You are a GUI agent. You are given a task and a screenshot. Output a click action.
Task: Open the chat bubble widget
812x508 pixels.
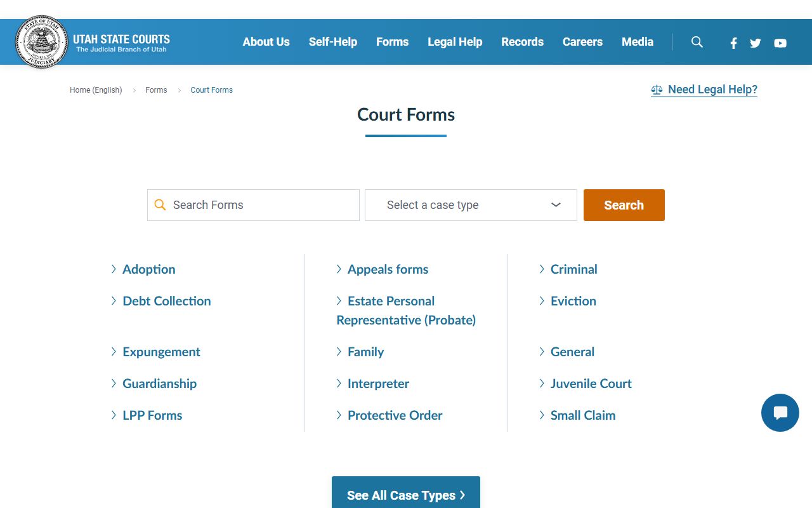click(x=780, y=413)
